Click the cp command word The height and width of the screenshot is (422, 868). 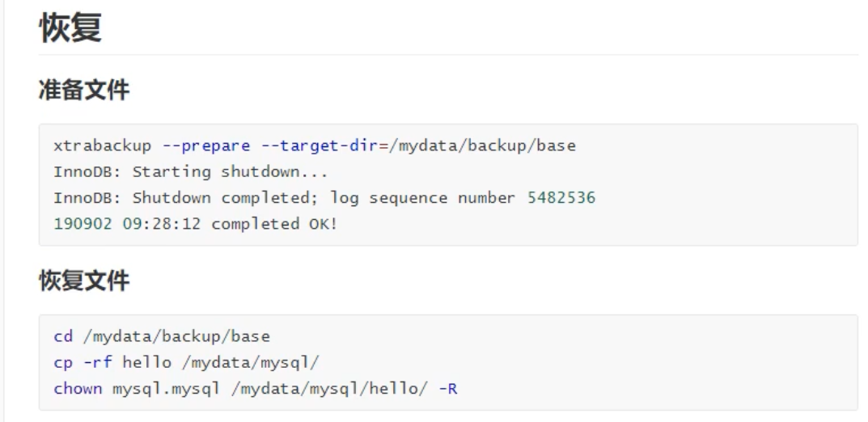[x=62, y=362]
